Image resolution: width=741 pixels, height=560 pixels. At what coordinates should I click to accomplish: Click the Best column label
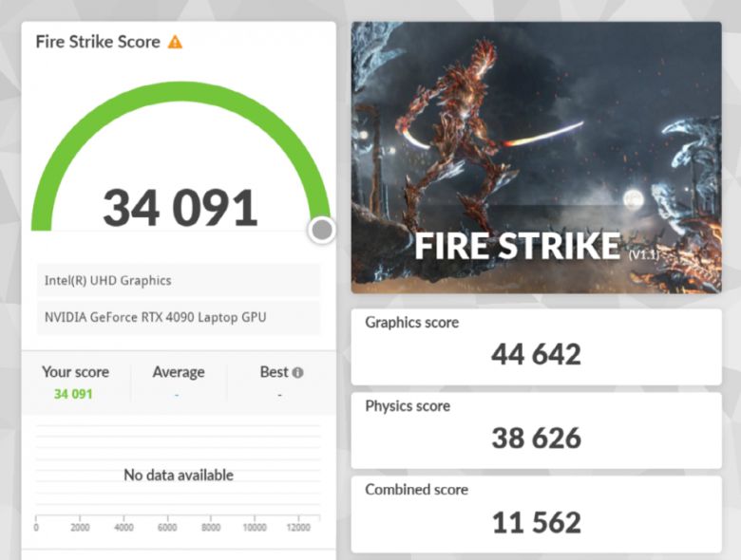point(274,372)
